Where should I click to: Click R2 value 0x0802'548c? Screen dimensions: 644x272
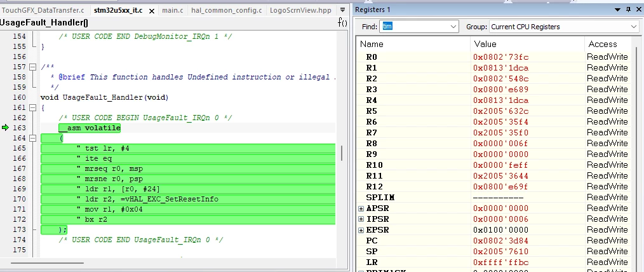tap(500, 78)
